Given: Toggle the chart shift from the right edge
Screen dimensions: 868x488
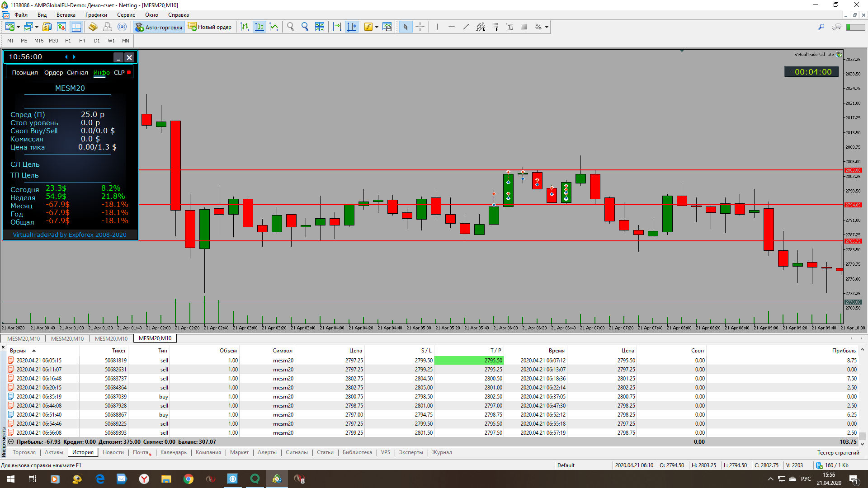Looking at the screenshot, I should tap(351, 27).
